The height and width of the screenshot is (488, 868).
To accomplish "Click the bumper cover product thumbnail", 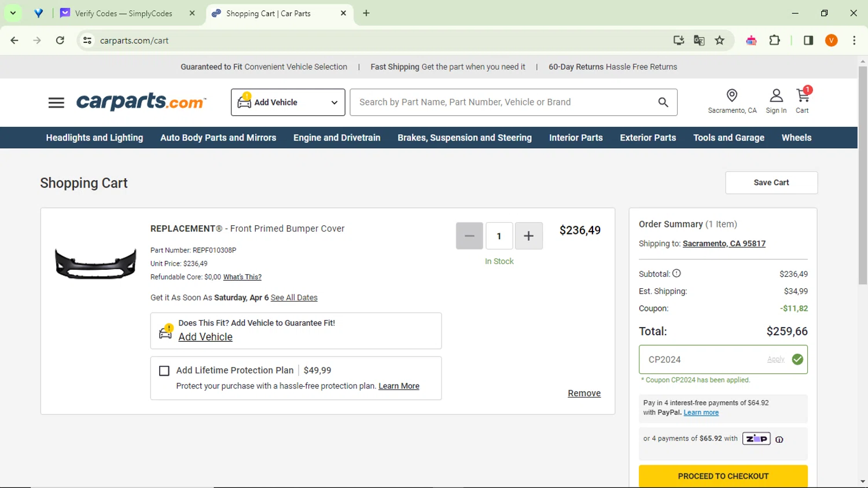I will pyautogui.click(x=95, y=264).
